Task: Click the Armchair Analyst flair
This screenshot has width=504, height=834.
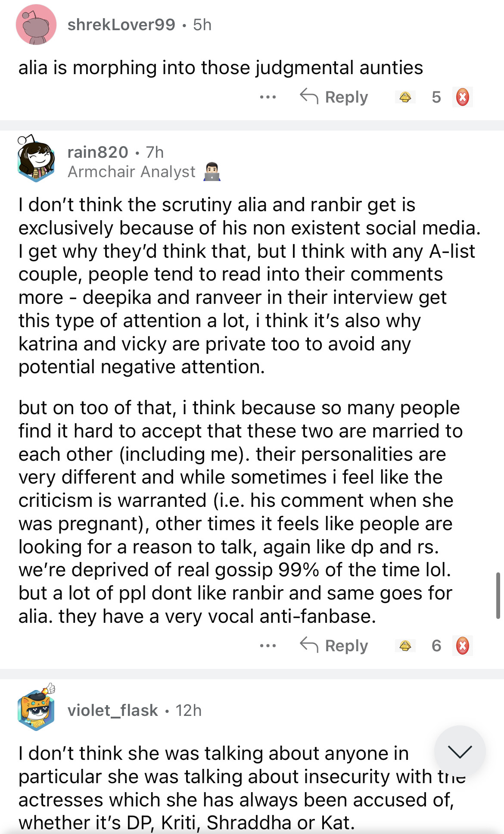Action: coord(131,172)
